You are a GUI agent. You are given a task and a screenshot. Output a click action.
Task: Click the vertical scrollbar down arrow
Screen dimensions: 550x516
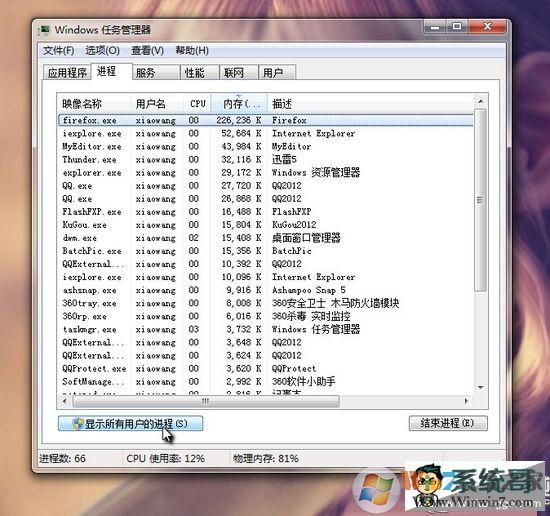click(481, 387)
